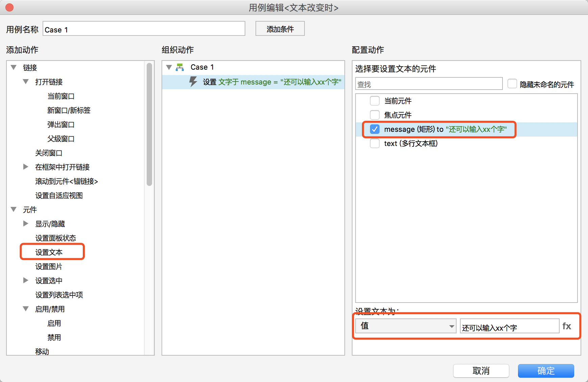Screen dimensions: 588x382
Task: Collapse the 元件 group
Action: coord(14,209)
